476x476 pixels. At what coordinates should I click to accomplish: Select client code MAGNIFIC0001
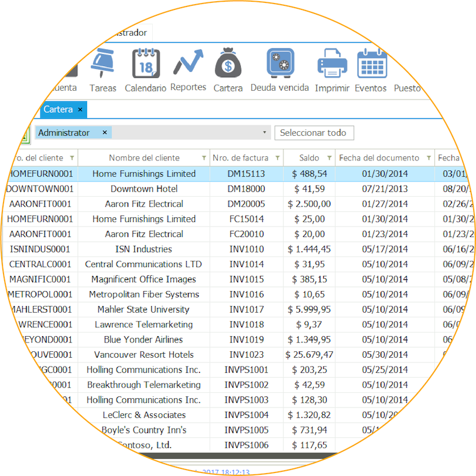[40, 279]
